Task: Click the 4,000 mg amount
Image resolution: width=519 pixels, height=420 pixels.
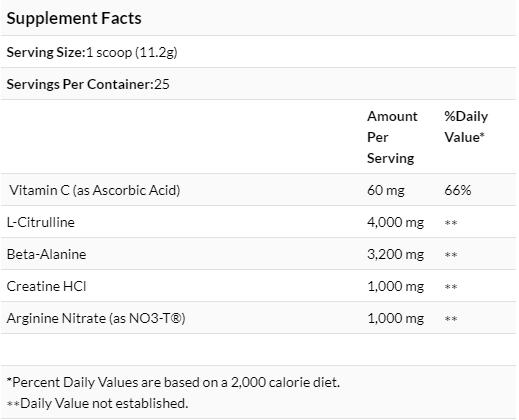Action: click(x=395, y=222)
